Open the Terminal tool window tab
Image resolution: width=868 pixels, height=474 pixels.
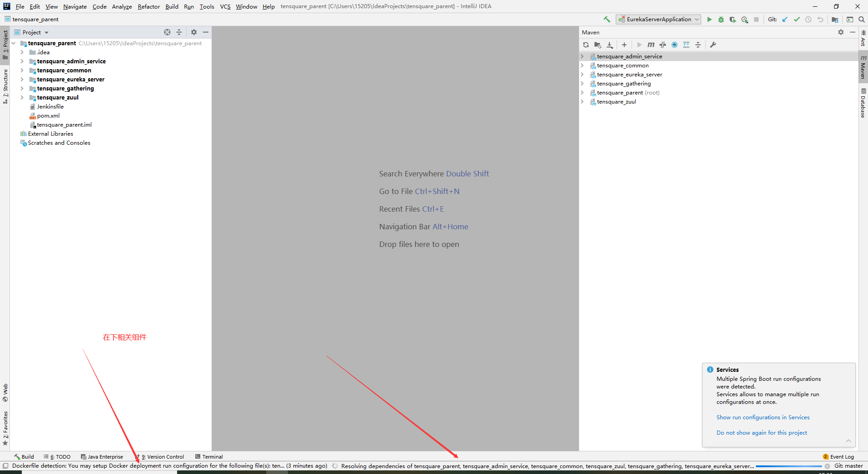click(x=209, y=457)
